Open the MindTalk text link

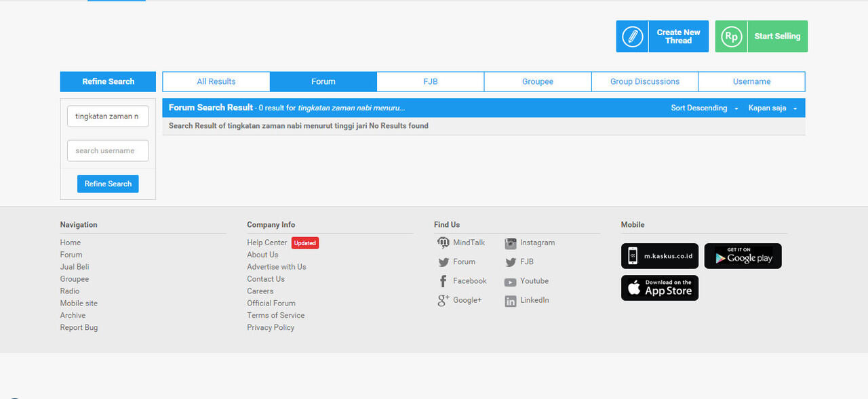469,243
